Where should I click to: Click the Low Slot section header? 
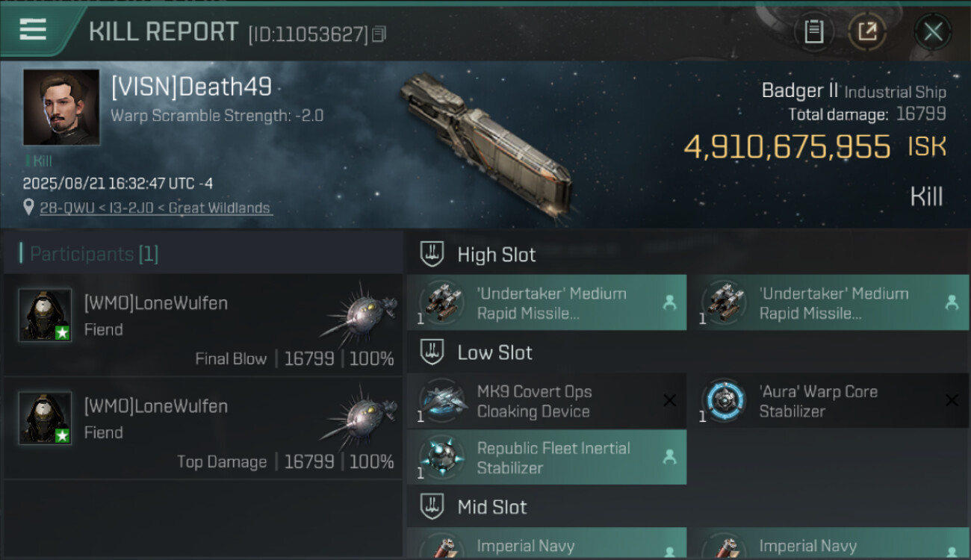coord(494,352)
